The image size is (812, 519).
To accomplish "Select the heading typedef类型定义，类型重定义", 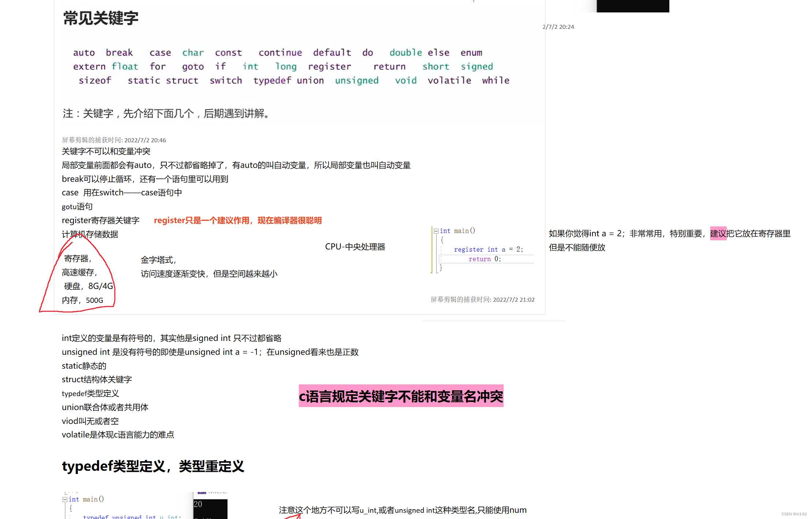I will point(153,466).
